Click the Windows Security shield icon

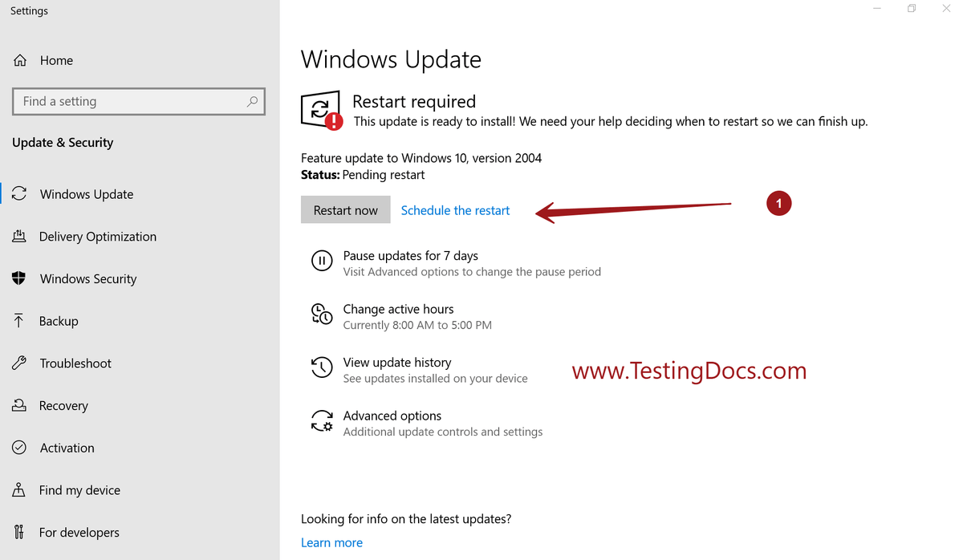[20, 278]
